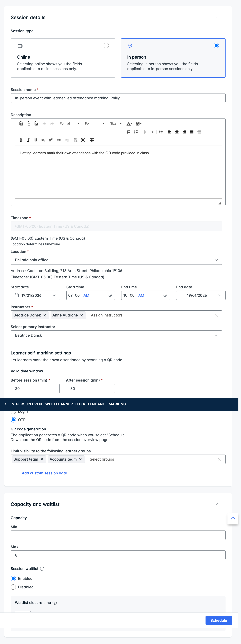Viewport: 241px width, 644px height.
Task: Maximize the description editor
Action: [x=83, y=140]
